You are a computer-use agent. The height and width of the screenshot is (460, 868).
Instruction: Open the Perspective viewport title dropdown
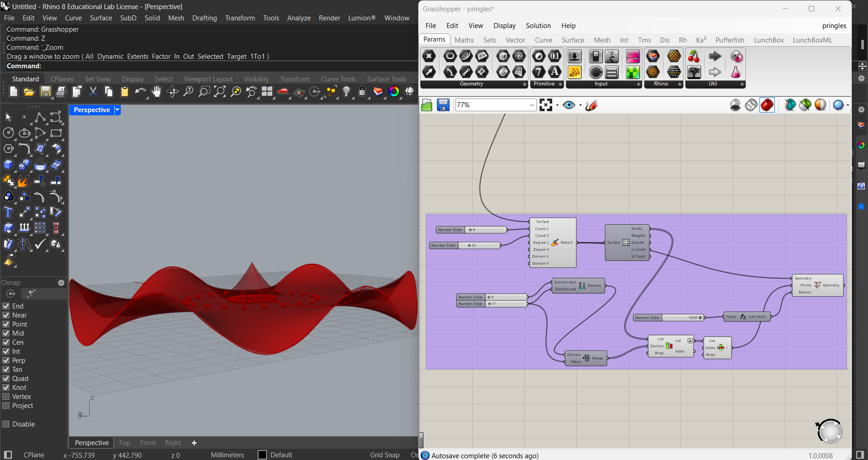[x=117, y=110]
